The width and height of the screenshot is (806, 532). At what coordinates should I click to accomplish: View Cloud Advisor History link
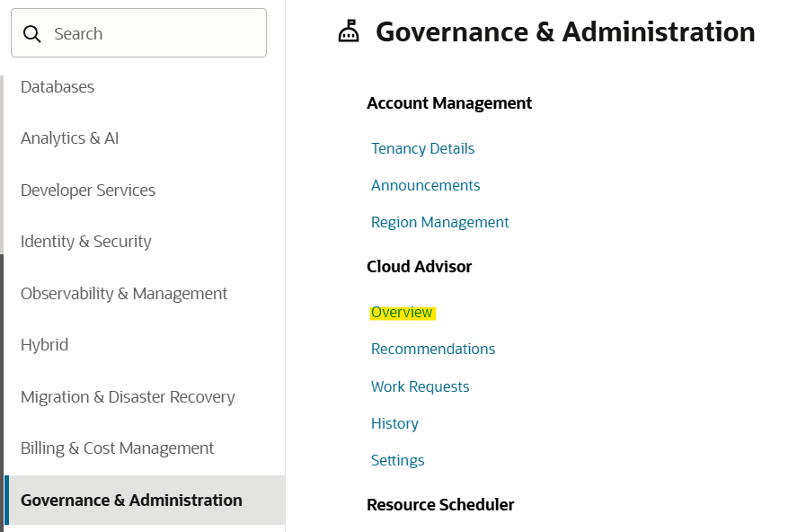coord(394,424)
